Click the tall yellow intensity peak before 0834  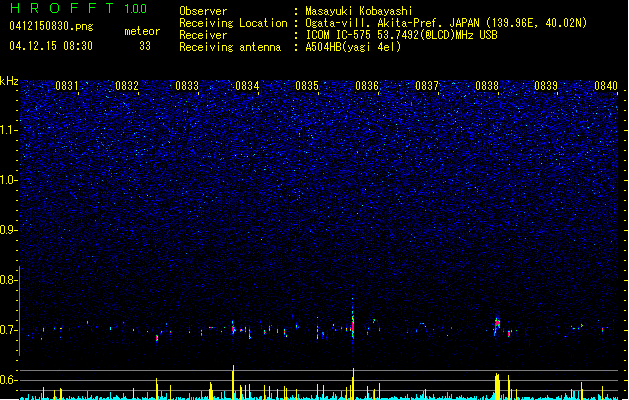(x=233, y=382)
